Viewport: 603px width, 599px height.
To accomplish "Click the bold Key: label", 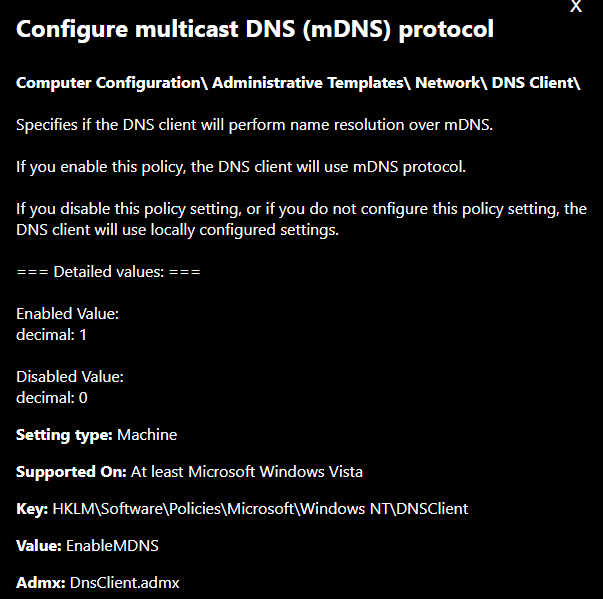I will tap(32, 509).
